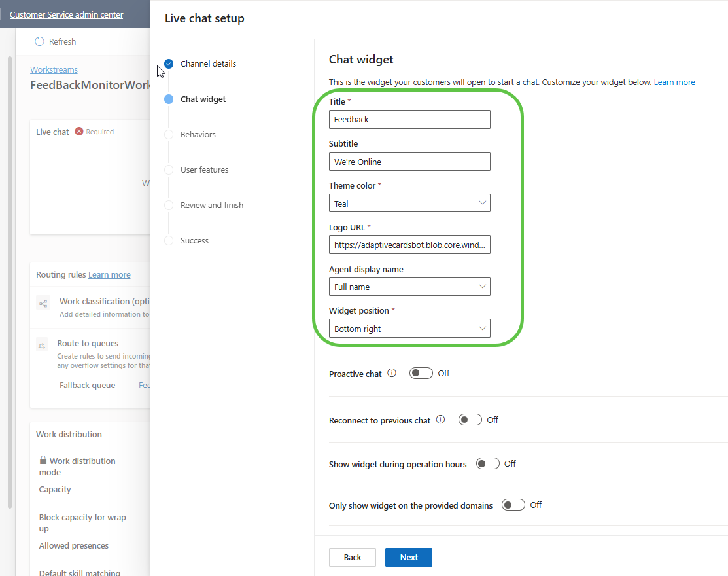
Task: Click the Work classification icon
Action: (x=43, y=303)
